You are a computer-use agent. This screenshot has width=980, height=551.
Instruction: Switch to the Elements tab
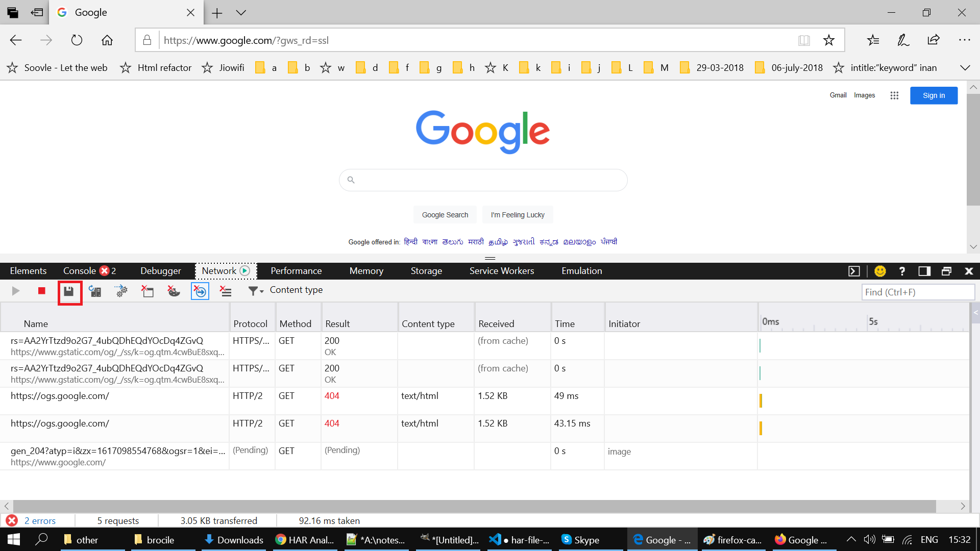[x=28, y=271]
